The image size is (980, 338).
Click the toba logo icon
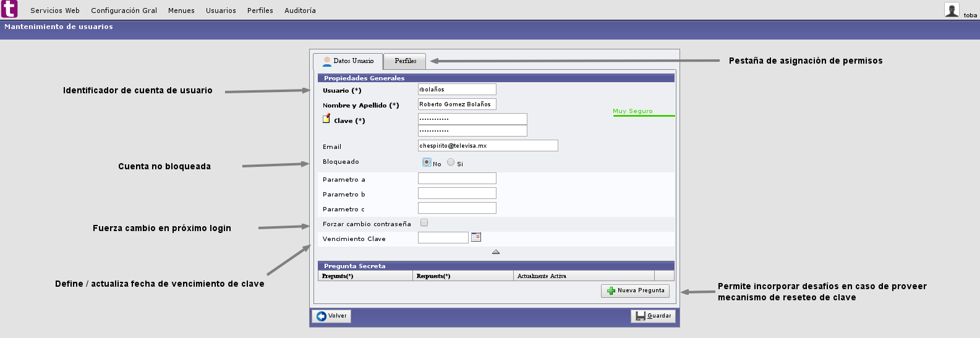point(9,9)
